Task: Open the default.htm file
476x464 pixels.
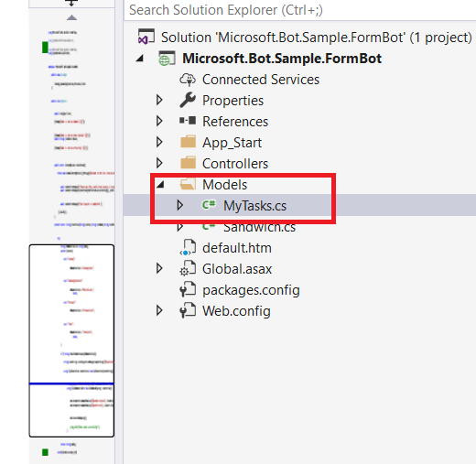Action: click(237, 248)
